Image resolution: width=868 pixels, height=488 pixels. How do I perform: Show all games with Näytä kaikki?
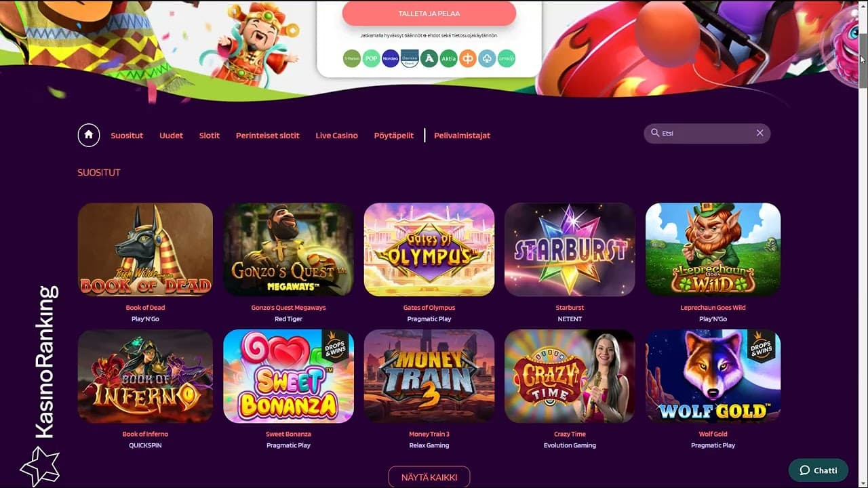429,477
